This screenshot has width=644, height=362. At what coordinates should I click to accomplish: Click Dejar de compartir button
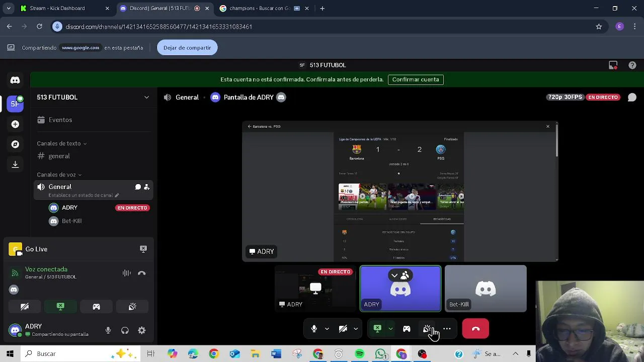pyautogui.click(x=187, y=48)
